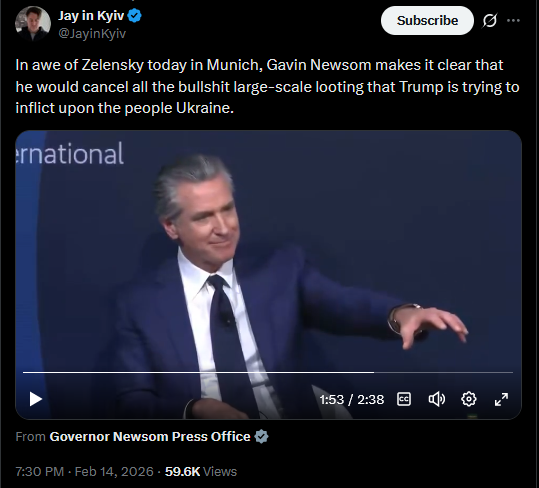The width and height of the screenshot is (539, 488).
Task: Click the 1:53 / 2:38 time display
Action: (x=352, y=399)
